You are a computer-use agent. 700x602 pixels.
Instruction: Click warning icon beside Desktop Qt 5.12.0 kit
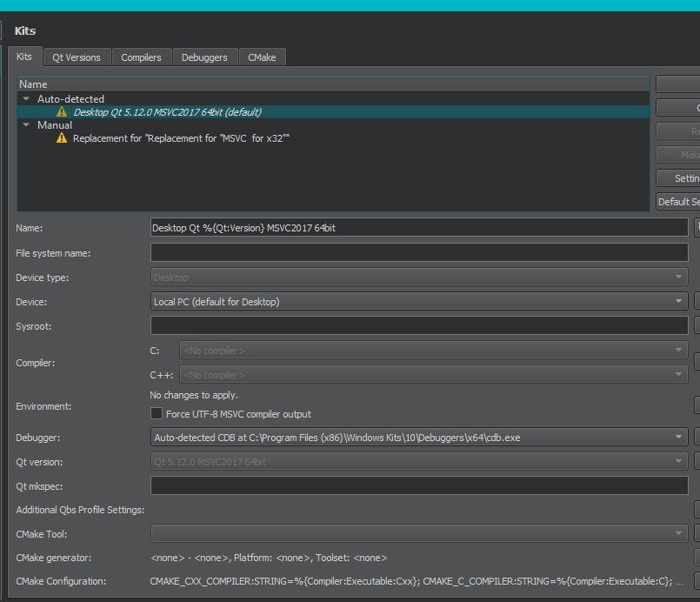[62, 112]
